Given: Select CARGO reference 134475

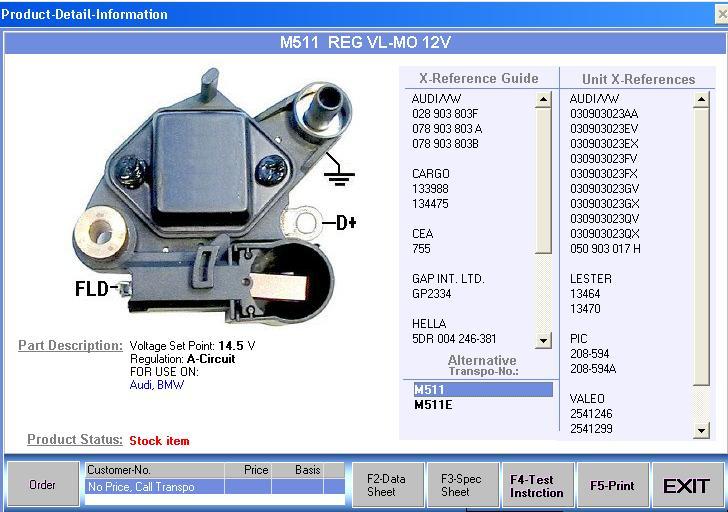Looking at the screenshot, I should (x=430, y=204).
